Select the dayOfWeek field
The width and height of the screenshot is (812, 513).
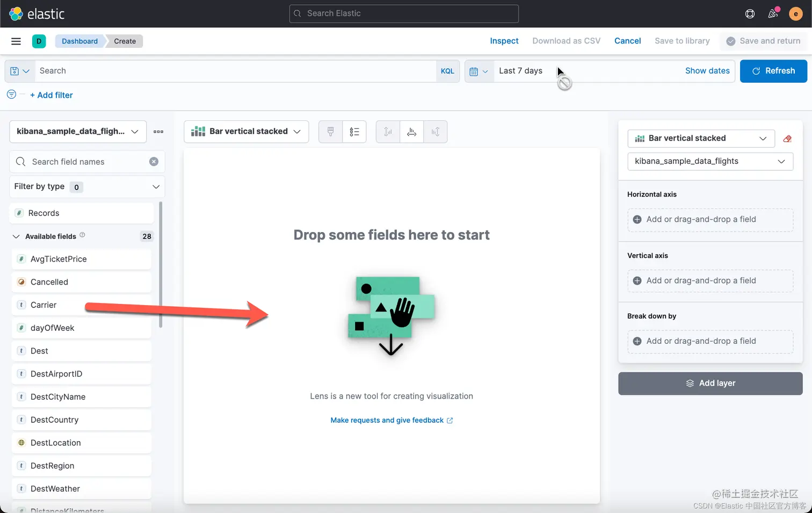82,328
